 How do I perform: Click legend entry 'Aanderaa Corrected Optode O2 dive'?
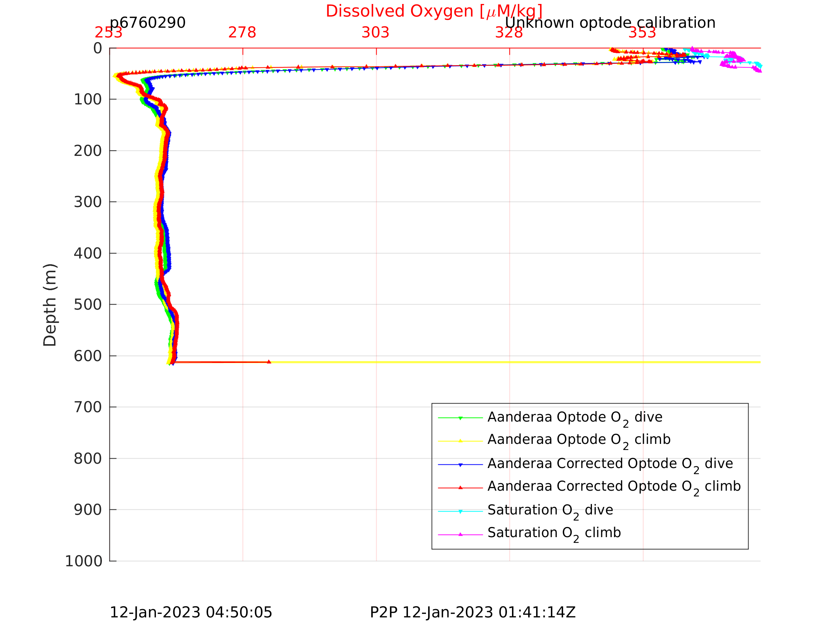click(610, 465)
